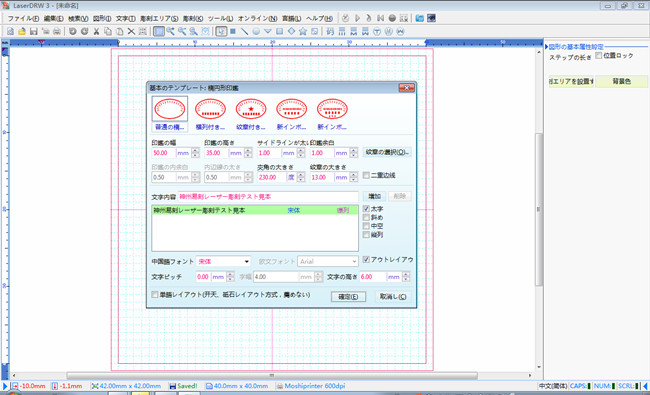Image resolution: width=650 pixels, height=395 pixels.
Task: Open the ツール(L) menu
Action: [x=220, y=19]
